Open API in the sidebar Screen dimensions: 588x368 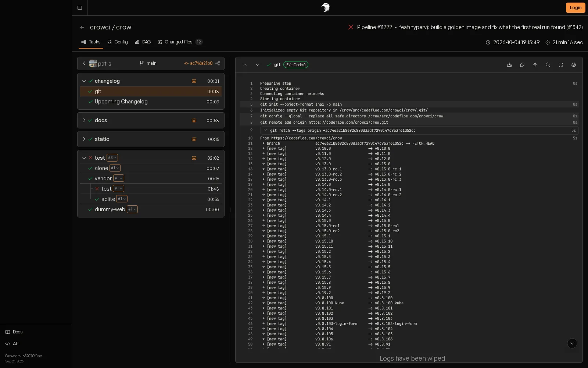[x=12, y=344]
